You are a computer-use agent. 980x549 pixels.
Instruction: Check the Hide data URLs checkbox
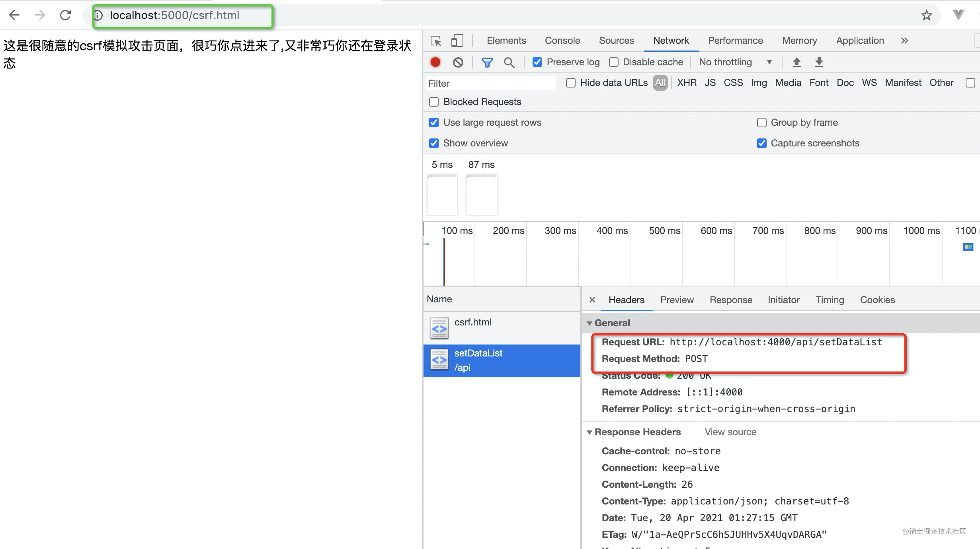pos(571,83)
